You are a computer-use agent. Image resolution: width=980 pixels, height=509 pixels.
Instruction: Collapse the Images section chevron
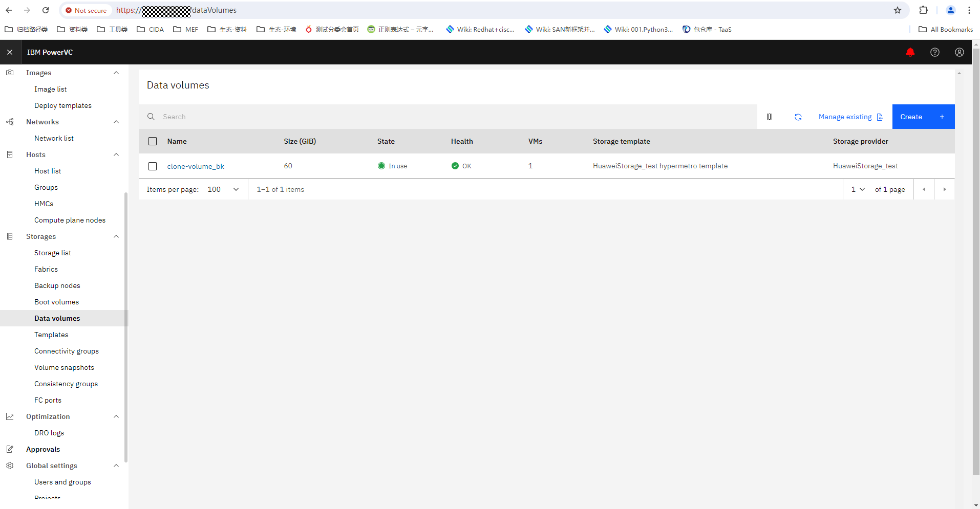[116, 73]
